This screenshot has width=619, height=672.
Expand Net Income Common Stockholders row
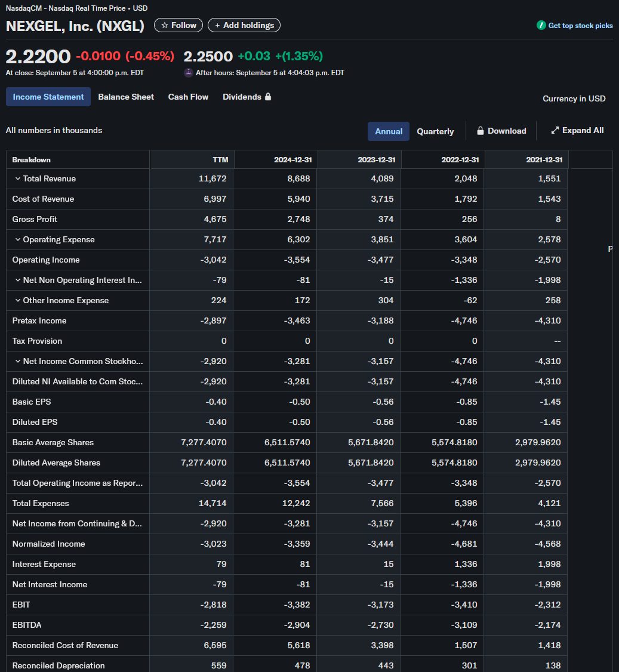[18, 361]
